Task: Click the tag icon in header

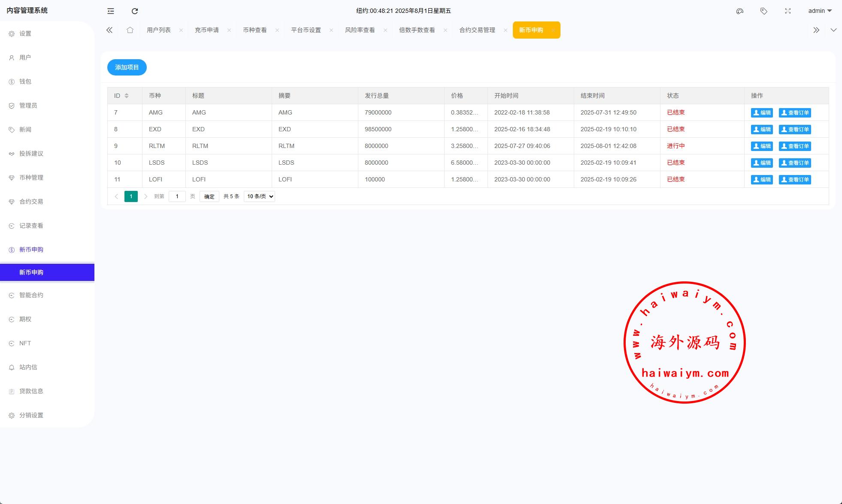Action: [763, 11]
